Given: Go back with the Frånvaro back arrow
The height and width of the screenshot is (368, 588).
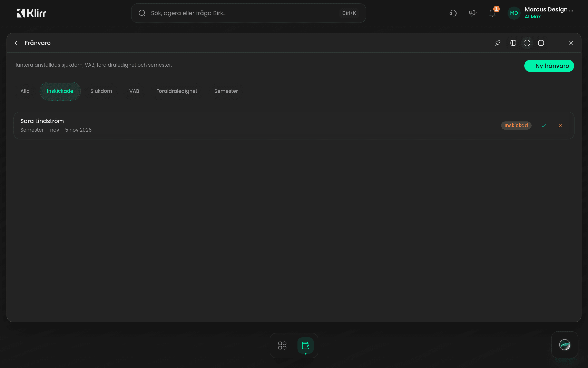Looking at the screenshot, I should [16, 43].
